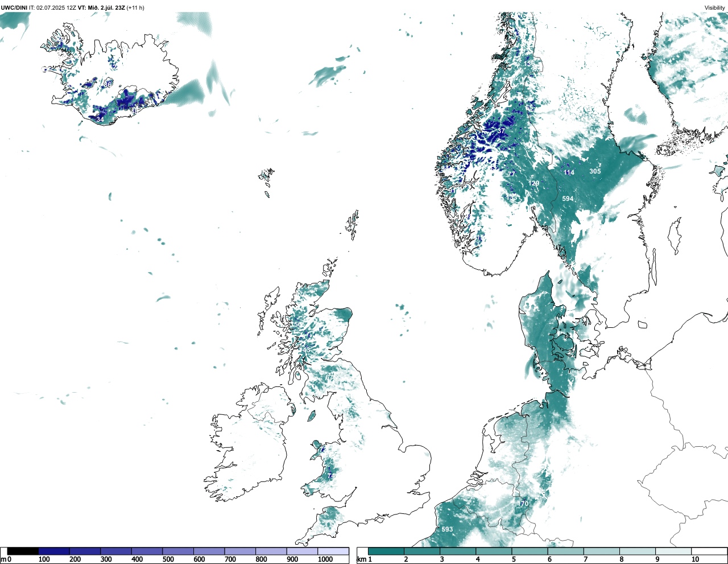Click the '8' tick label on the km scale

[621, 559]
